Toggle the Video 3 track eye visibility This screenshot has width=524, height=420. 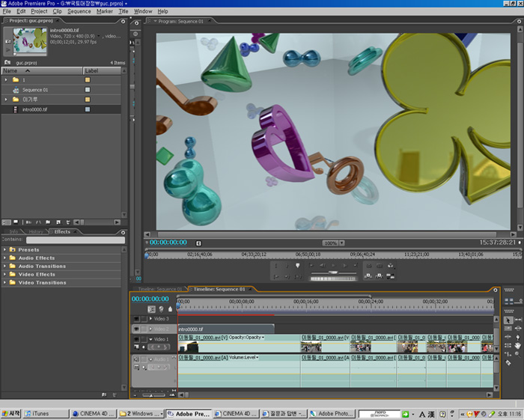[x=136, y=319]
